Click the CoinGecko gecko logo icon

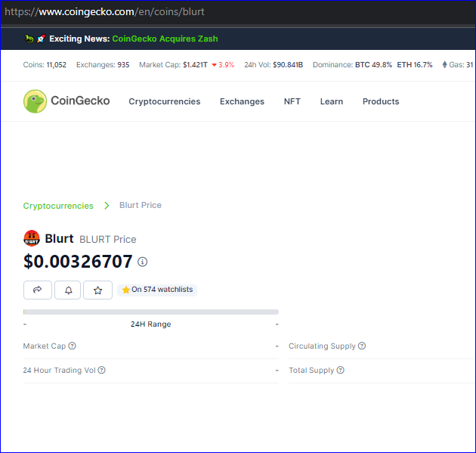point(36,101)
